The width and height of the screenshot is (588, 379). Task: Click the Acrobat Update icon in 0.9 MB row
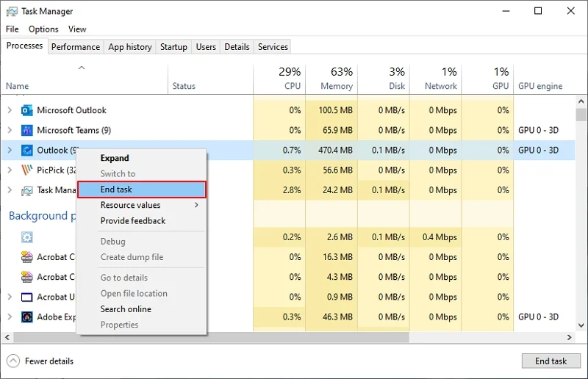point(27,297)
